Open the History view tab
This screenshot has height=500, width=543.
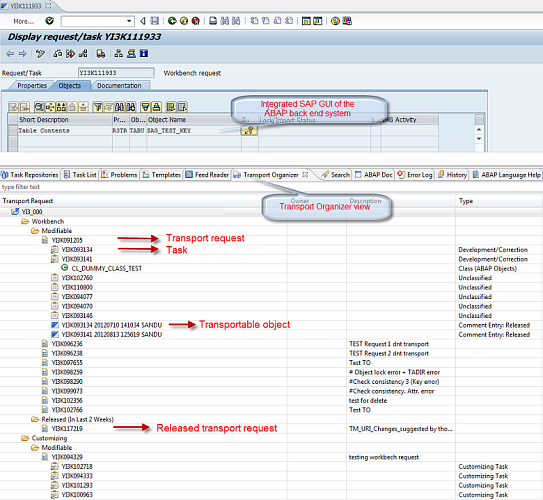tap(452, 175)
